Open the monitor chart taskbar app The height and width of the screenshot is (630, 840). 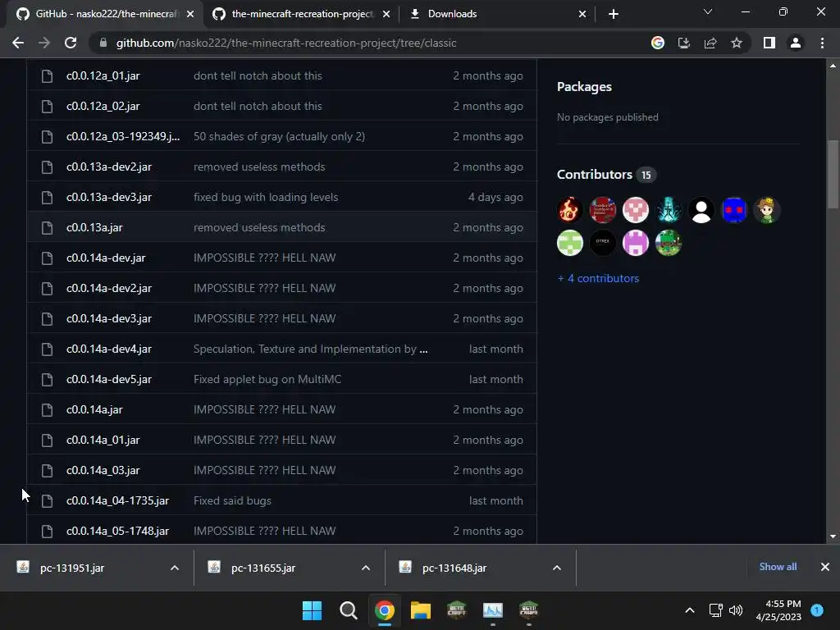493,610
